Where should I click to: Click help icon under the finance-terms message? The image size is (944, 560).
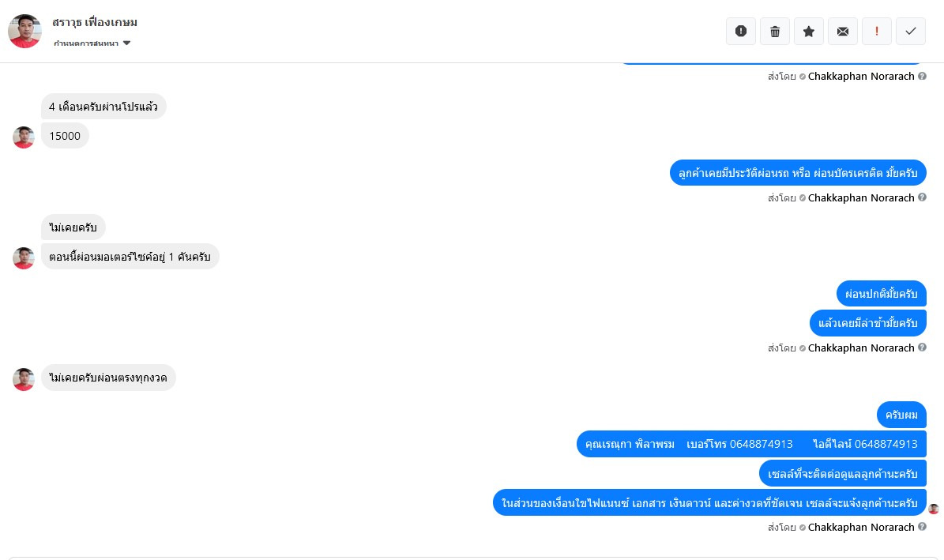coord(923,527)
